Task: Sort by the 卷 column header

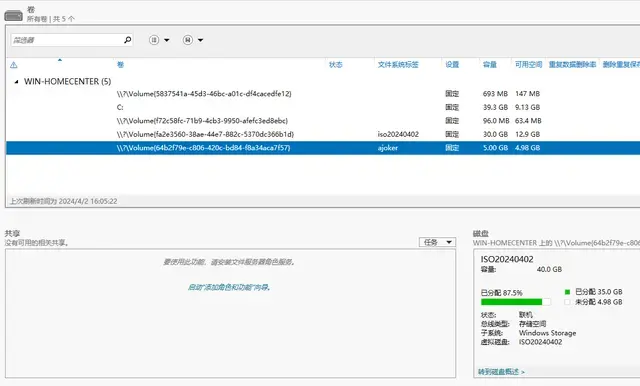Action: tap(120, 64)
